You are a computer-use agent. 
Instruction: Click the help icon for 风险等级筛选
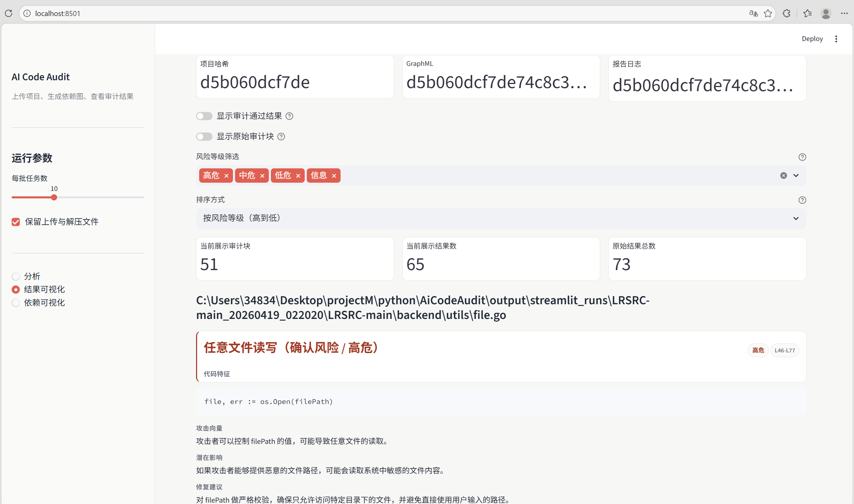pyautogui.click(x=802, y=157)
